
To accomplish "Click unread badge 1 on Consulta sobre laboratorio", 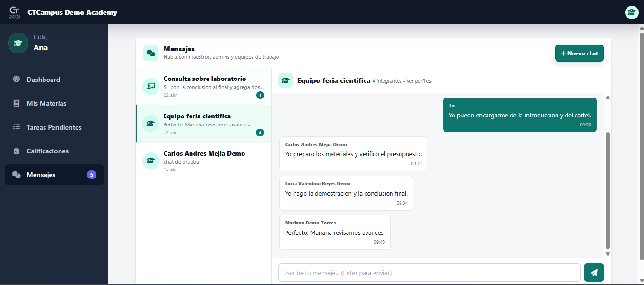I will 260,95.
